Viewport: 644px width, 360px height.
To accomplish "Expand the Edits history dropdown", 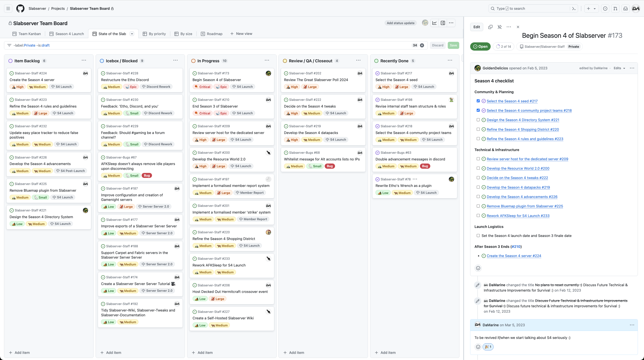I will pos(619,68).
